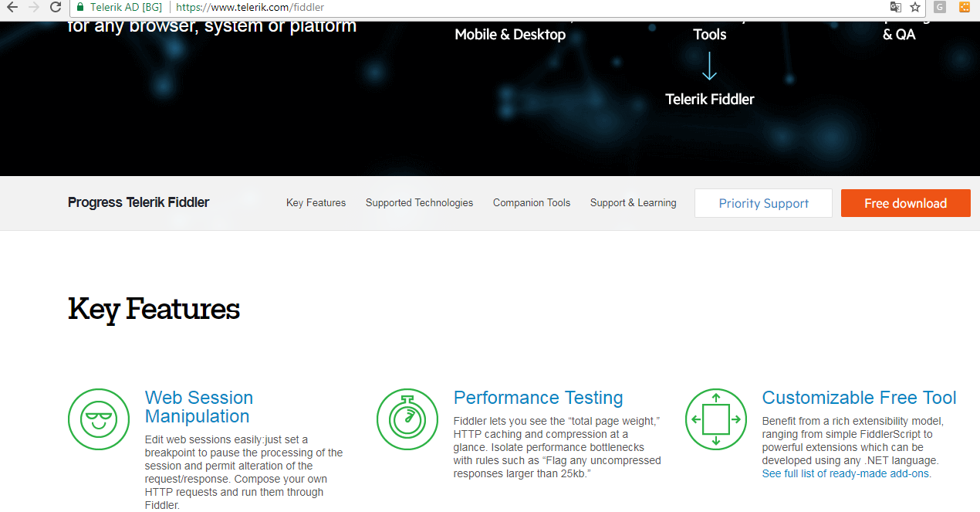Click the Priority Support button
Screen dimensions: 980x512
(x=763, y=203)
